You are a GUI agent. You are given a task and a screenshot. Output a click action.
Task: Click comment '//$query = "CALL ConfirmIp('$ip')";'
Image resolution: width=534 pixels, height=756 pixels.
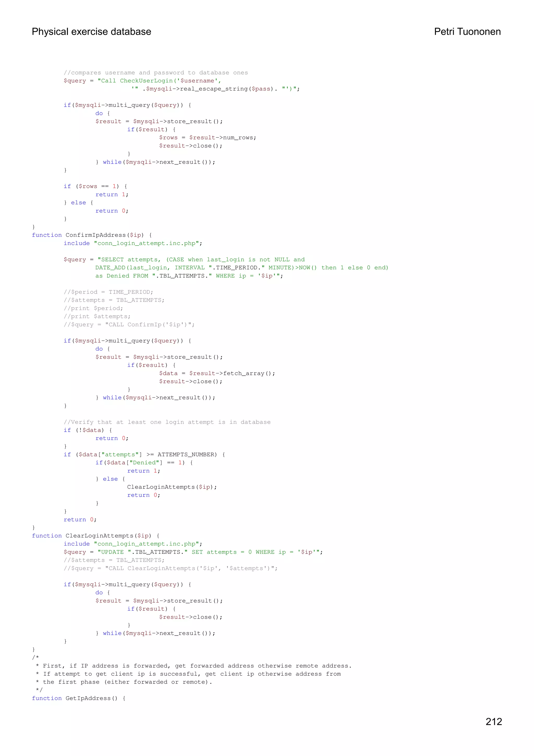point(129,325)
